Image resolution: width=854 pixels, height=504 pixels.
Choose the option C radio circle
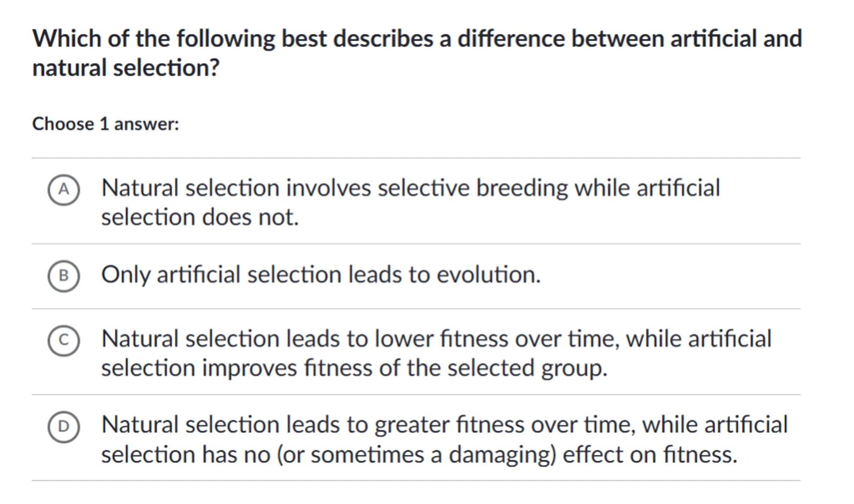[63, 340]
